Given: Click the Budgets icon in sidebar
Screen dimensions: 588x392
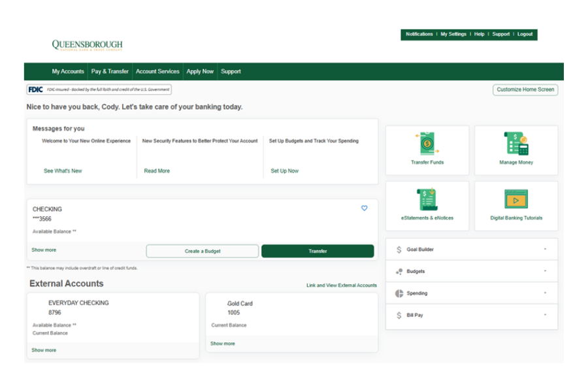Looking at the screenshot, I should coord(399,272).
